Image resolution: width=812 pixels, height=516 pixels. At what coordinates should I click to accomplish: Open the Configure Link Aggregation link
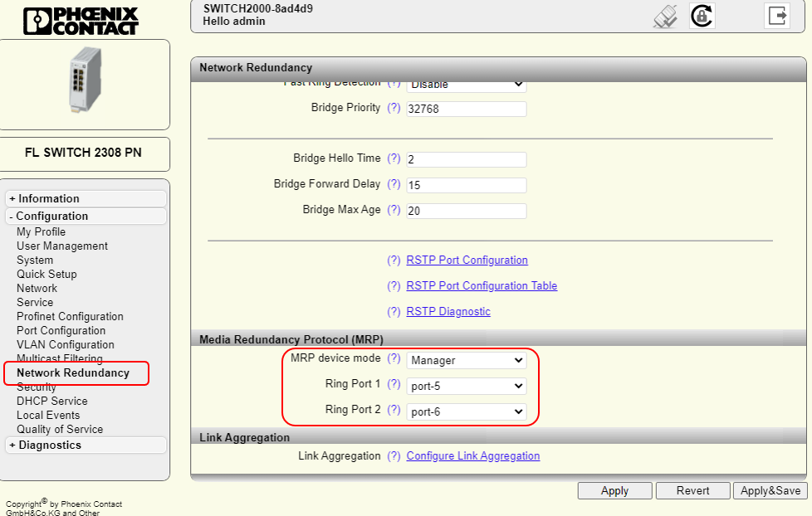(x=472, y=455)
